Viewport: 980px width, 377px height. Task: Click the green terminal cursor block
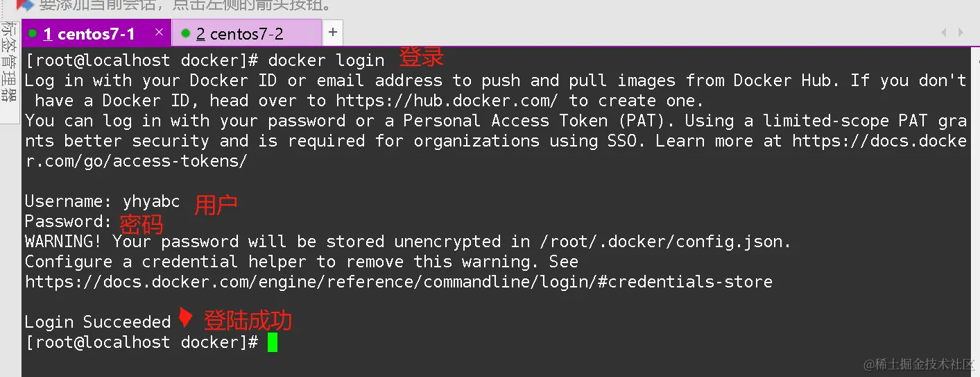click(x=273, y=342)
